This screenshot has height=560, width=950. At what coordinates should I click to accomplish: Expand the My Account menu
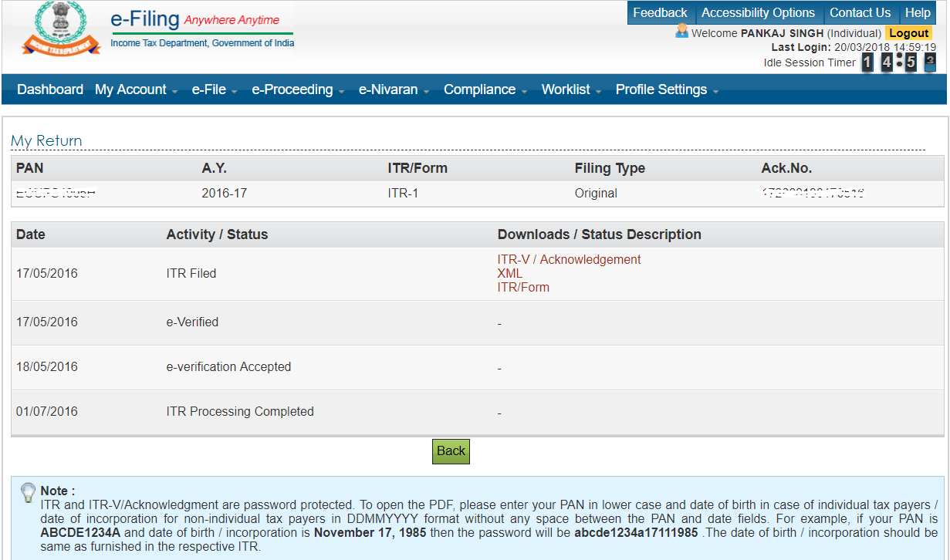tap(131, 89)
